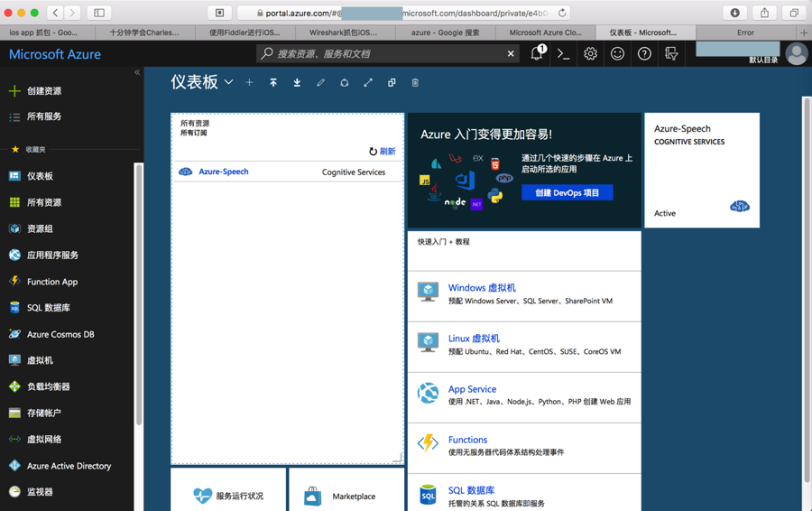Viewport: 812px width, 511px height.
Task: Launch Cloud Shell from the top bar
Action: point(563,53)
